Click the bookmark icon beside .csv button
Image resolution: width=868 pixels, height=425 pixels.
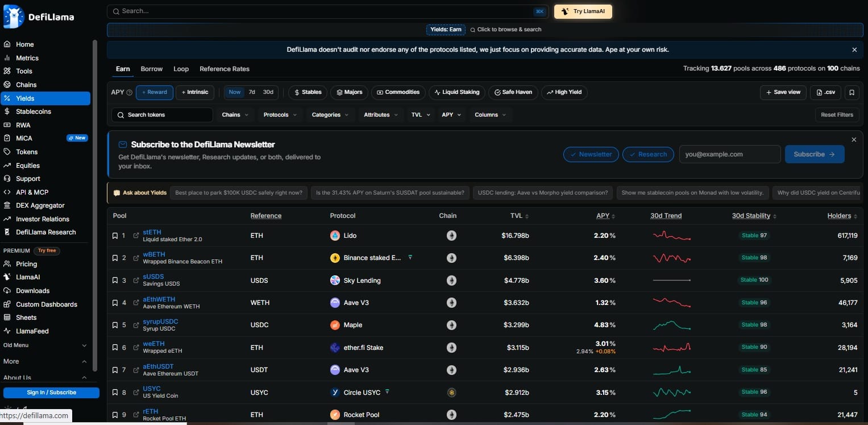(852, 92)
